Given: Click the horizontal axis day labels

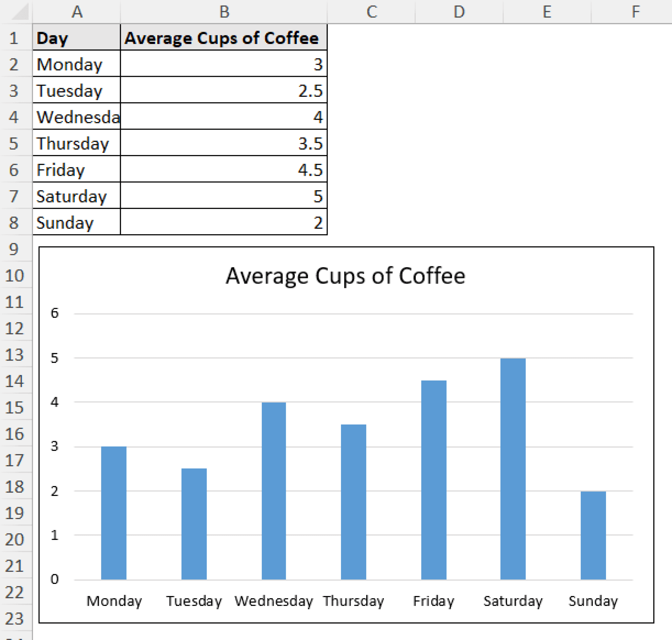Looking at the screenshot, I should tap(355, 601).
